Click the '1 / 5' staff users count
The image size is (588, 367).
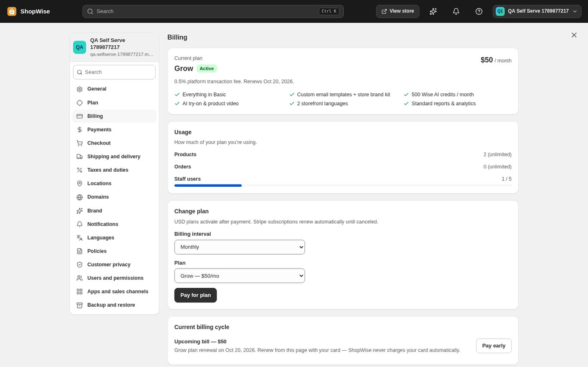(507, 179)
